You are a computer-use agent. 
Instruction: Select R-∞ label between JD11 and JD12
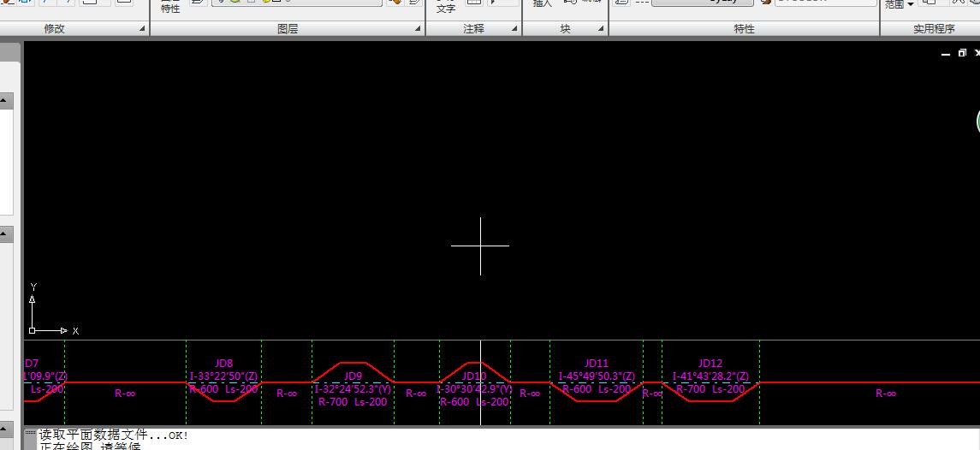pos(652,394)
